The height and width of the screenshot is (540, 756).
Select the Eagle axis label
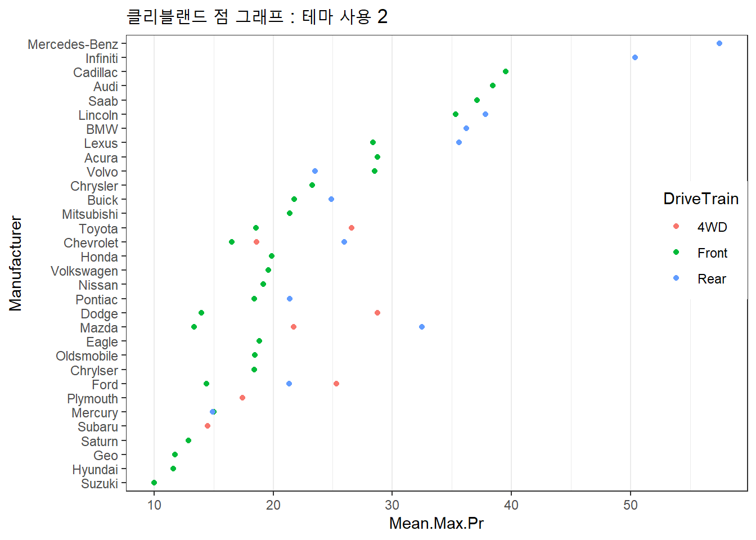102,342
